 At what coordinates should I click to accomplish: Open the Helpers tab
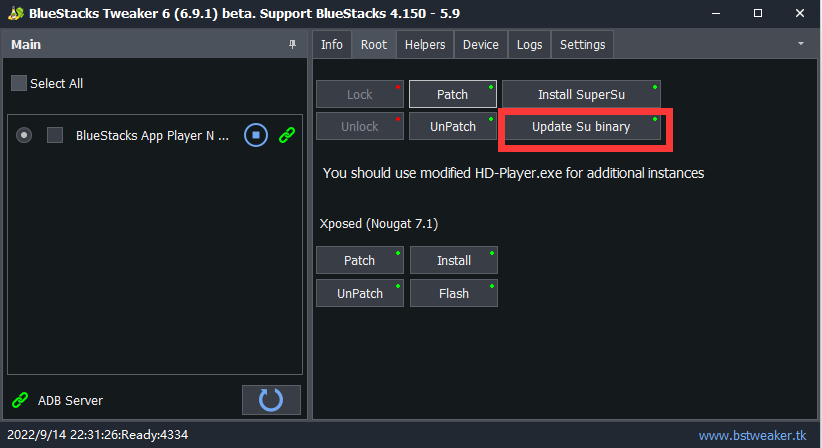(x=425, y=44)
